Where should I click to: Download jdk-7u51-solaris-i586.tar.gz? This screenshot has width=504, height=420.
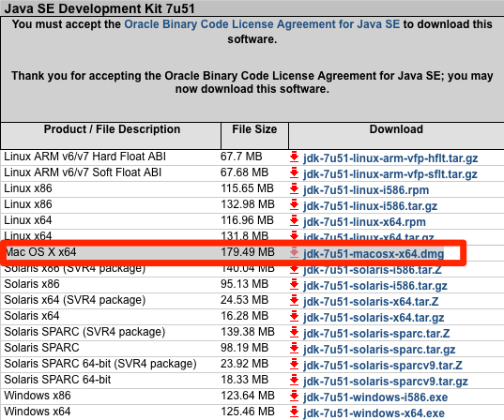[375, 286]
